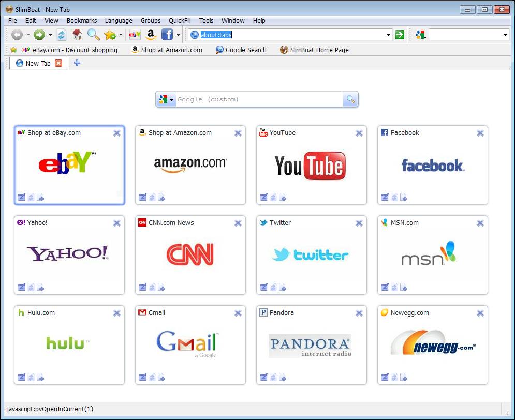The height and width of the screenshot is (420, 515).
Task: Open a new tab with the plus icon
Action: [77, 63]
